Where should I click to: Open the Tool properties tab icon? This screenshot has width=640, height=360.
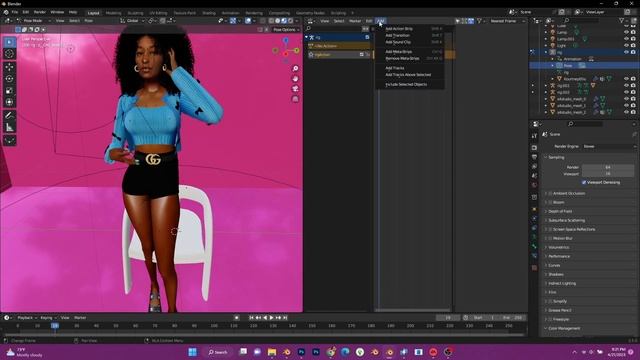coord(534,136)
